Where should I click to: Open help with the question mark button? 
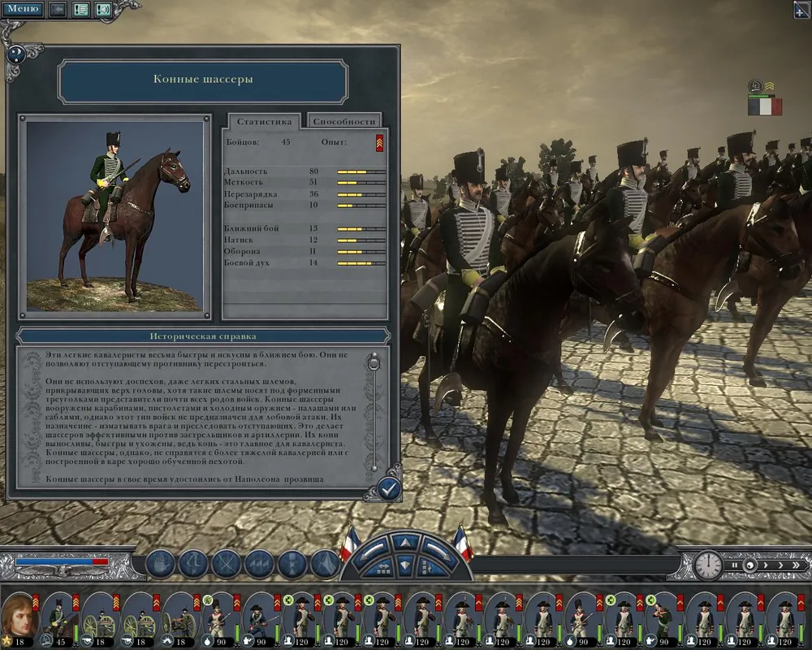16,54
